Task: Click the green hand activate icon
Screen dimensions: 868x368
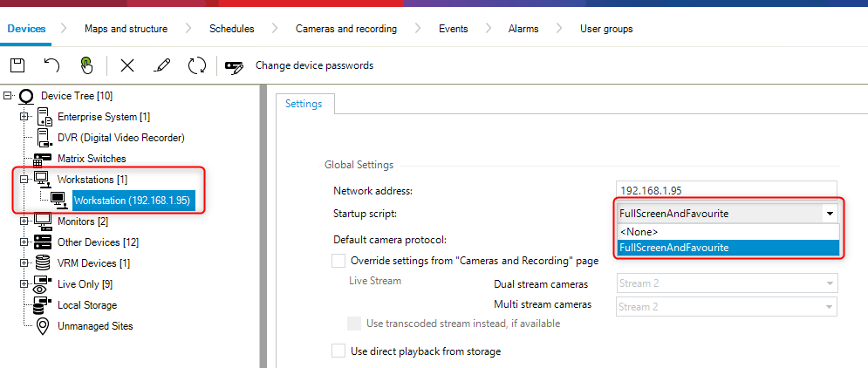Action: [85, 65]
